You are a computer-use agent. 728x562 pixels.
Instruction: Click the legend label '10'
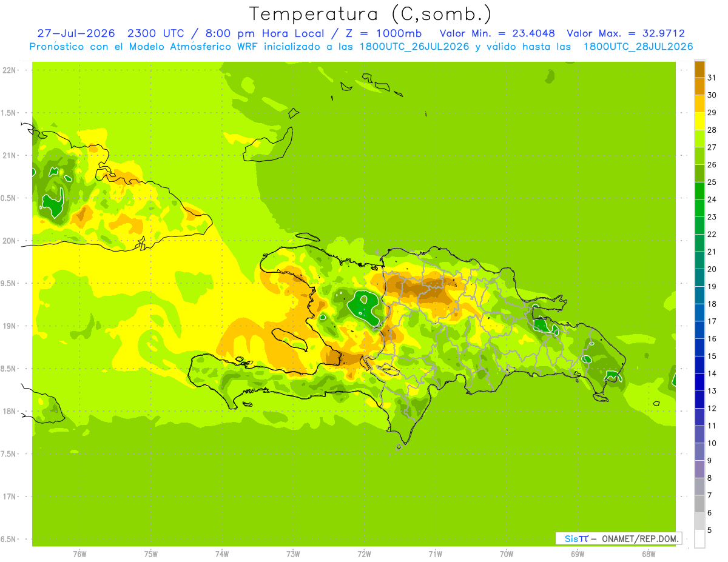712,443
